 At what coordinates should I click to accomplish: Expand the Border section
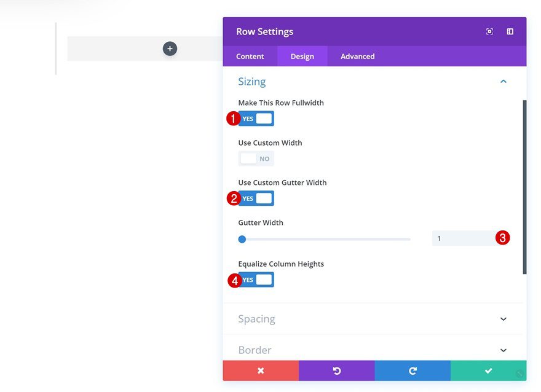pyautogui.click(x=503, y=350)
